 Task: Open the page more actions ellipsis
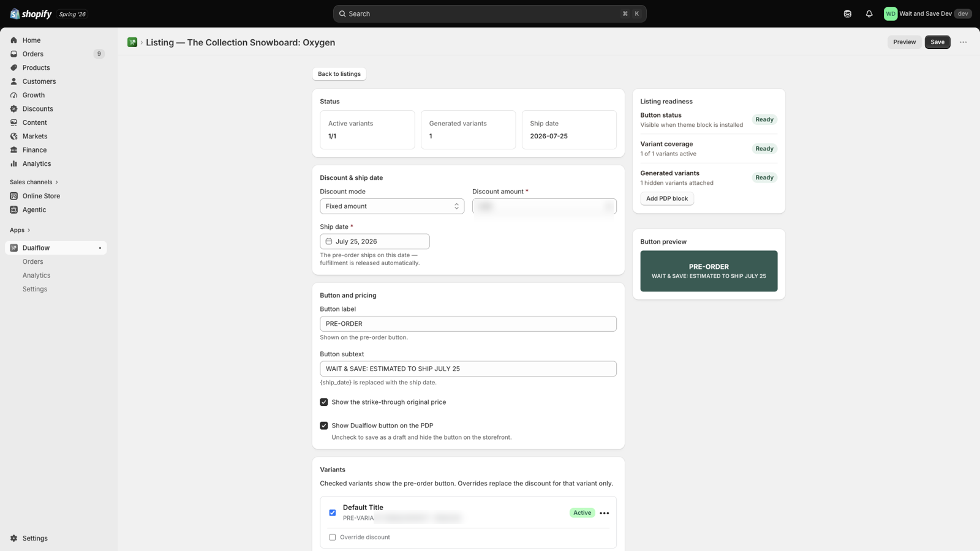pos(963,42)
